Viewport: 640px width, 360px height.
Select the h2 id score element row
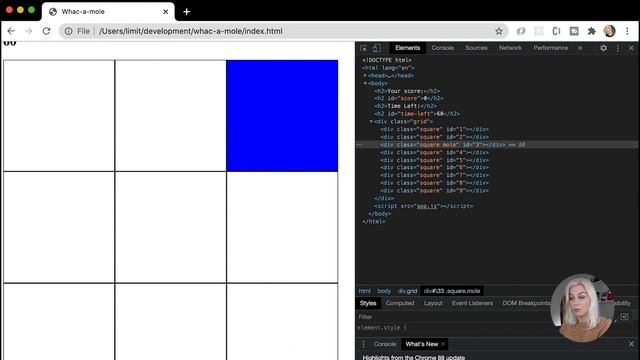coord(497,98)
